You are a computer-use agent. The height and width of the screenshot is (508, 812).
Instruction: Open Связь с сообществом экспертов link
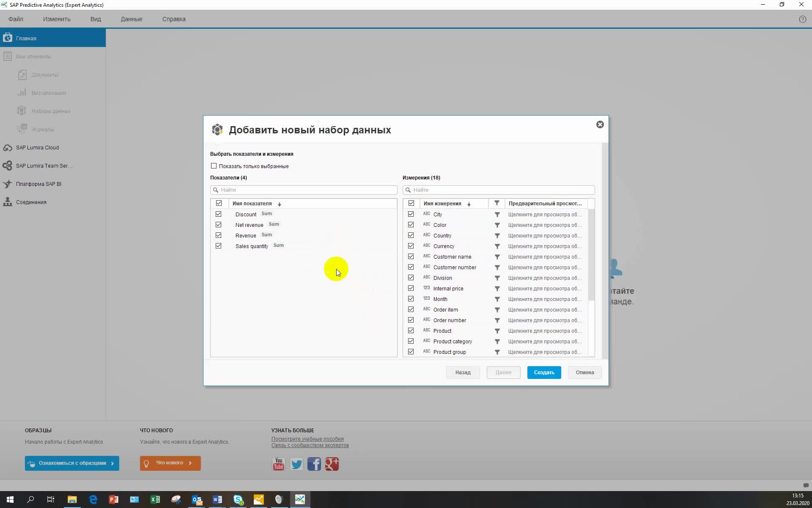tap(310, 445)
